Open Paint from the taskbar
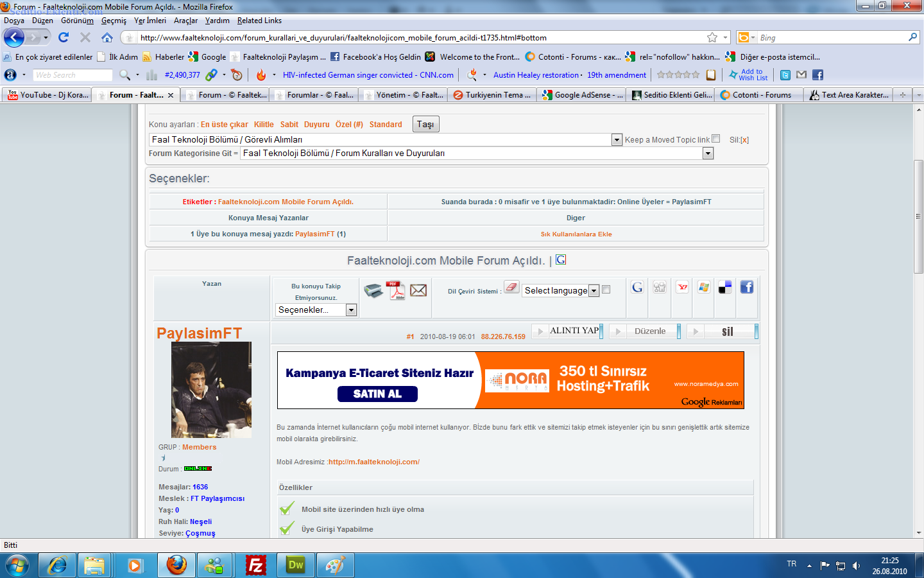 point(336,565)
